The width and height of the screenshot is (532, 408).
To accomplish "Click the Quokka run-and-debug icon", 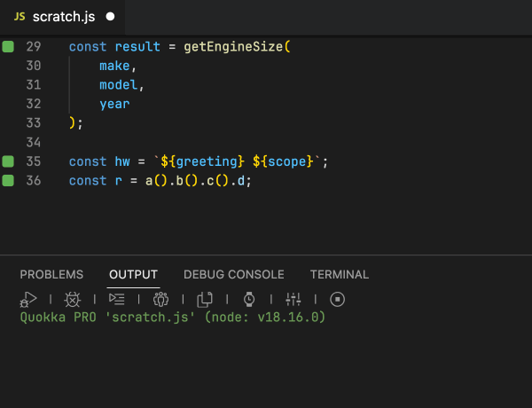I will point(28,299).
